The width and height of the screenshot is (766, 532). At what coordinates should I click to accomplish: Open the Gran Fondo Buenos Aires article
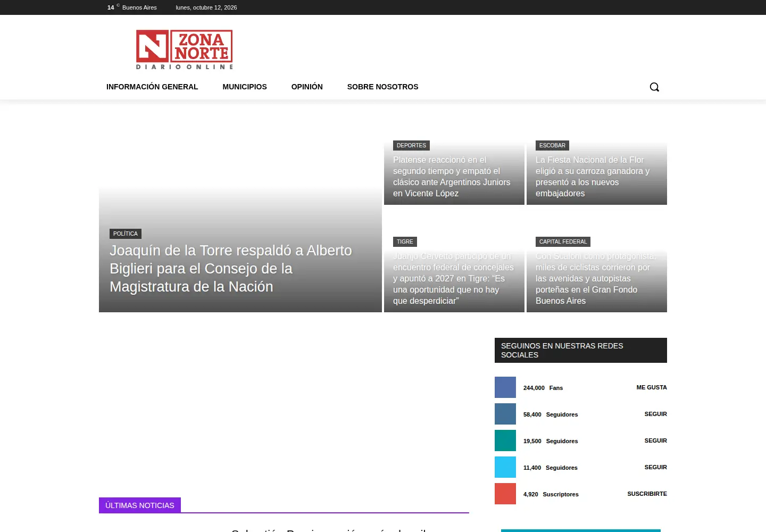pos(596,278)
